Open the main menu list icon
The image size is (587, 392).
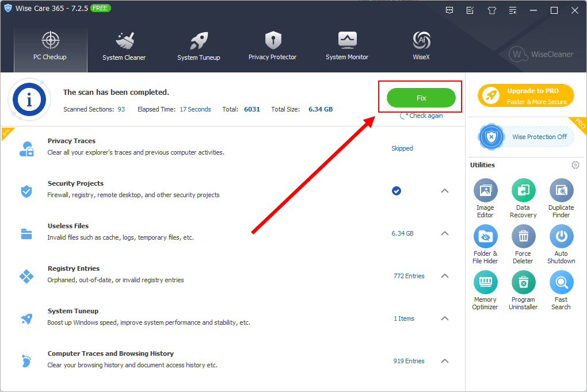tap(513, 10)
